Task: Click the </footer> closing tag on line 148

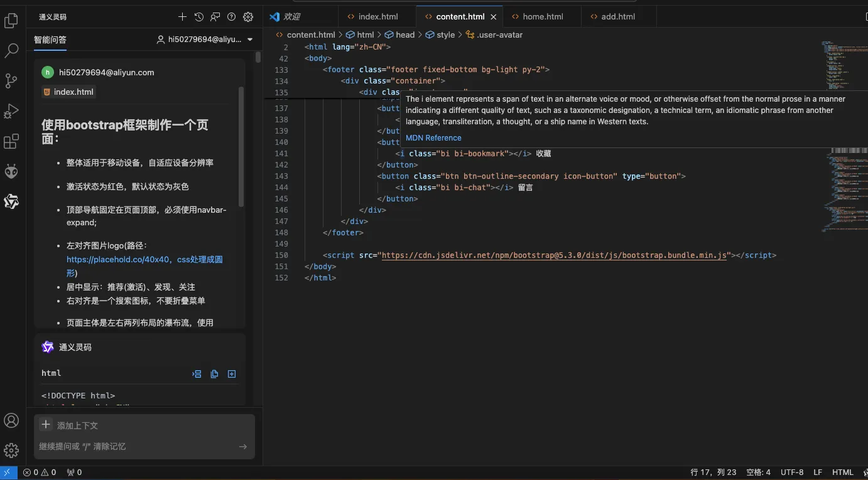Action: pos(343,233)
